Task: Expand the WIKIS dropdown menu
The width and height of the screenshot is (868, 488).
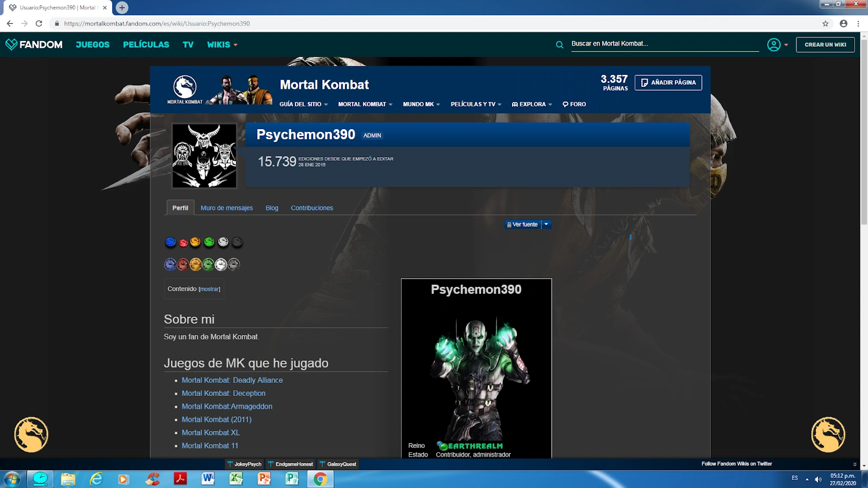Action: click(222, 44)
